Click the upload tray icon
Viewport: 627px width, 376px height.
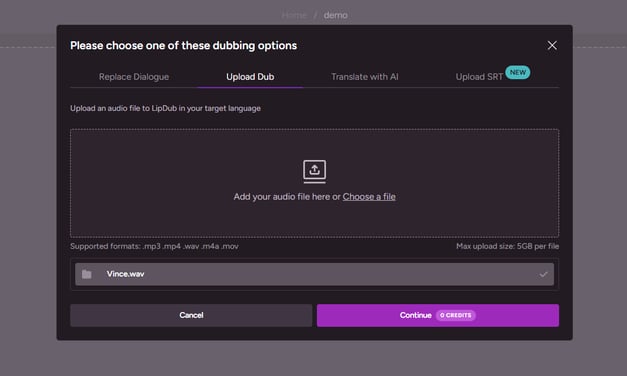314,172
